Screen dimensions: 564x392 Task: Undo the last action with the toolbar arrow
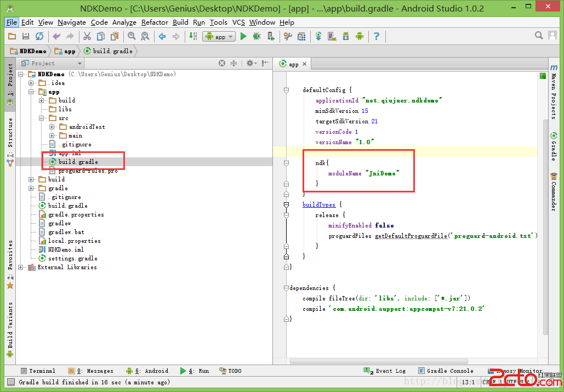(56, 36)
